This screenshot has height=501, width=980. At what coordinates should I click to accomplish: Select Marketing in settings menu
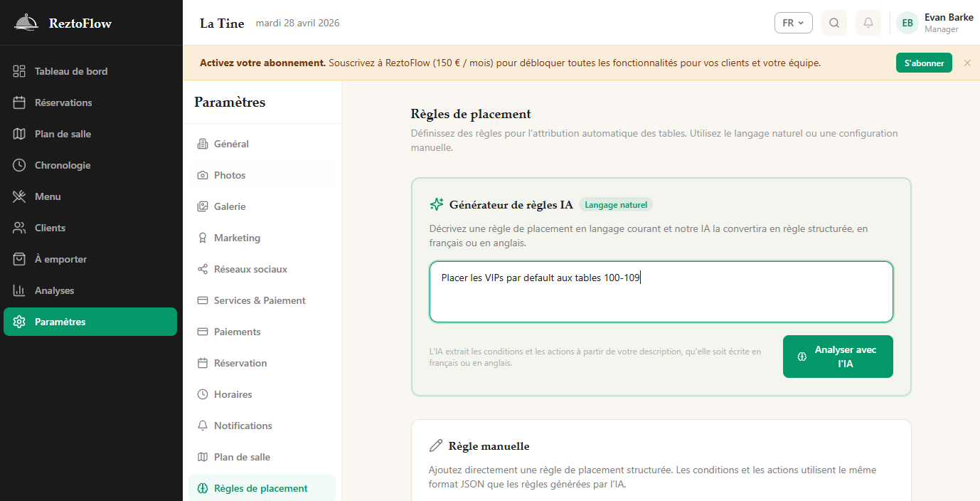(x=237, y=238)
